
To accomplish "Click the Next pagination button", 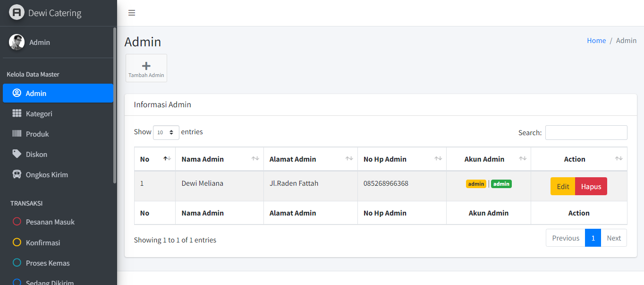I will [x=614, y=238].
